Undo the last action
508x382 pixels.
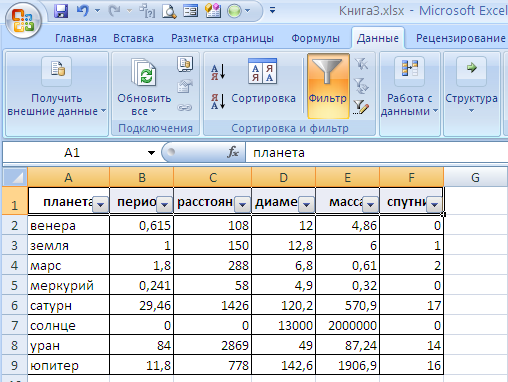click(x=82, y=11)
